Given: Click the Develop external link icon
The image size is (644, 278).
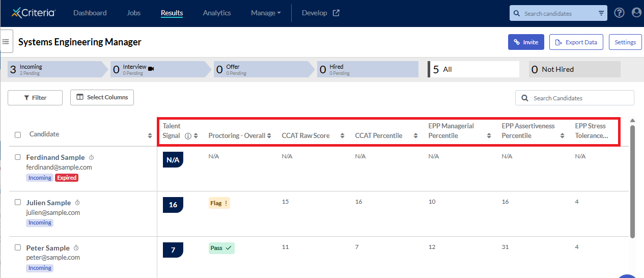Looking at the screenshot, I should tap(336, 13).
